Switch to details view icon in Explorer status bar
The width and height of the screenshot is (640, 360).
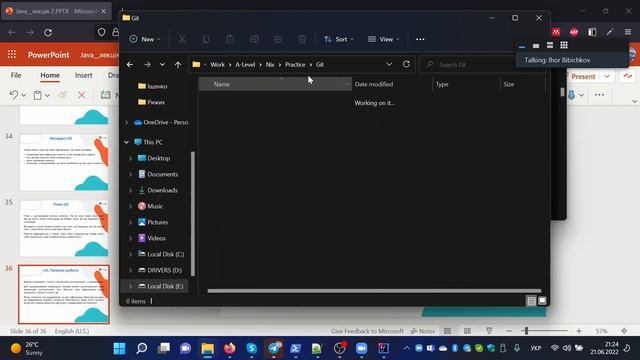coord(531,301)
